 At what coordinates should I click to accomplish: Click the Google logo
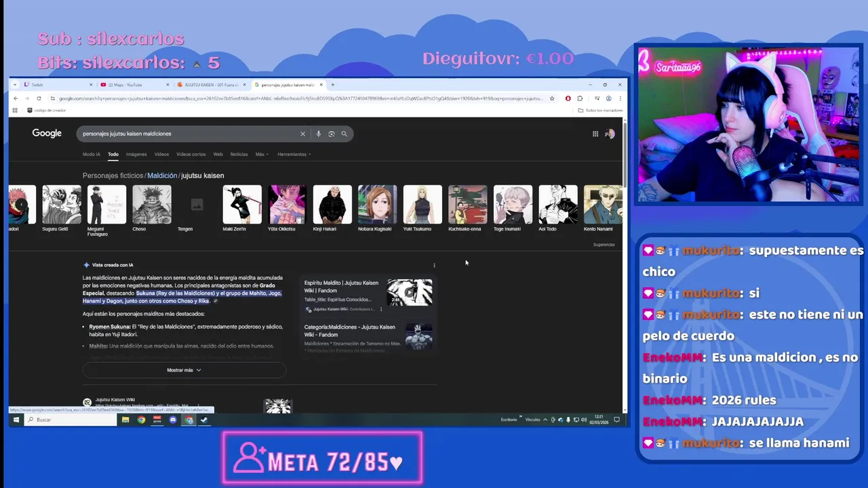tap(47, 134)
